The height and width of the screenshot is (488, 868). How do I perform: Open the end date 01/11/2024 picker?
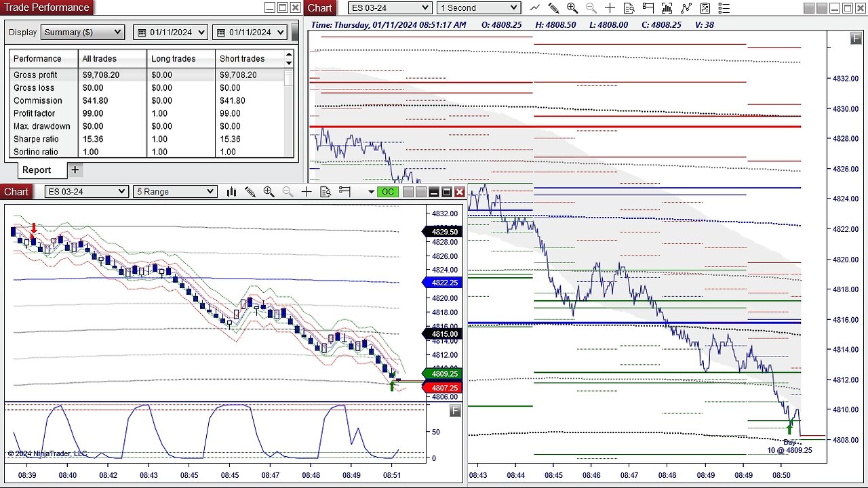pos(249,33)
